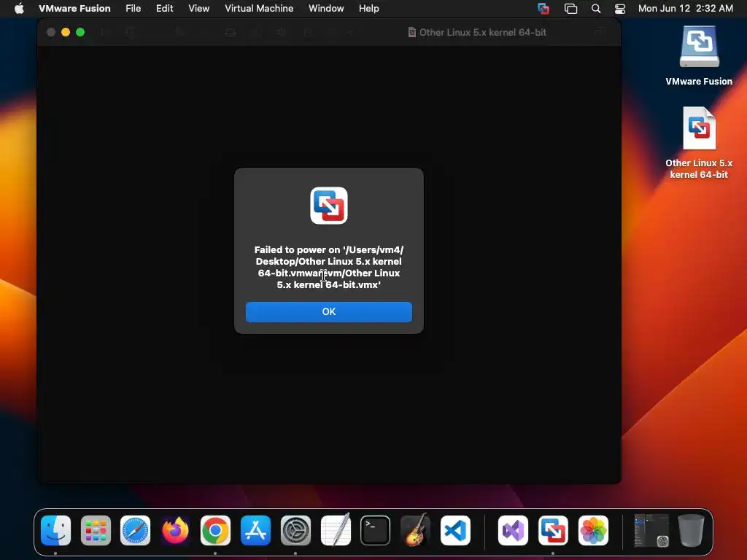The width and height of the screenshot is (747, 560).
Task: Open Firefox from the Dock
Action: 175,531
